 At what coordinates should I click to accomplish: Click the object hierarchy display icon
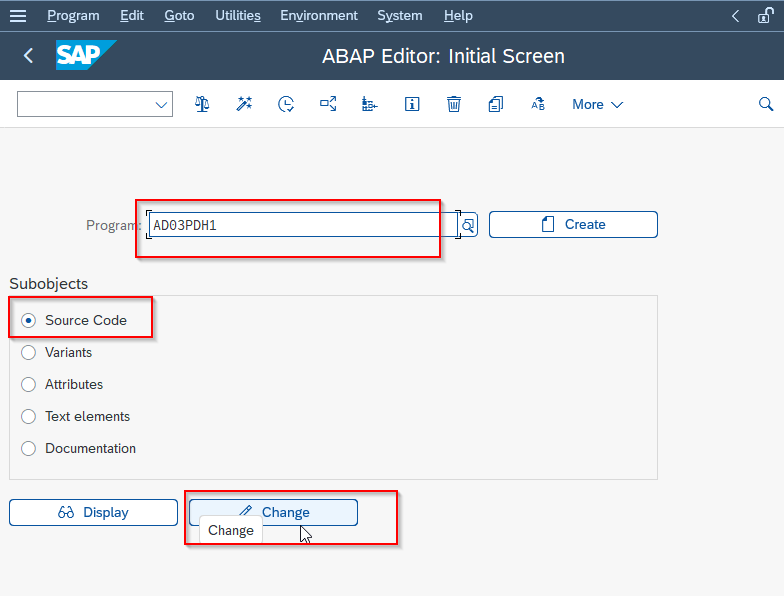click(370, 104)
